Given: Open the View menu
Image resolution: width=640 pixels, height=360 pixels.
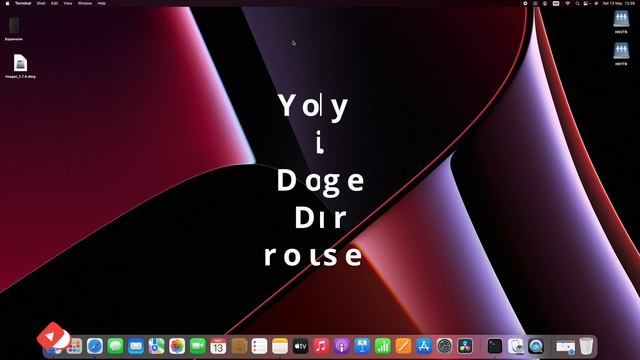Looking at the screenshot, I should (x=68, y=3).
